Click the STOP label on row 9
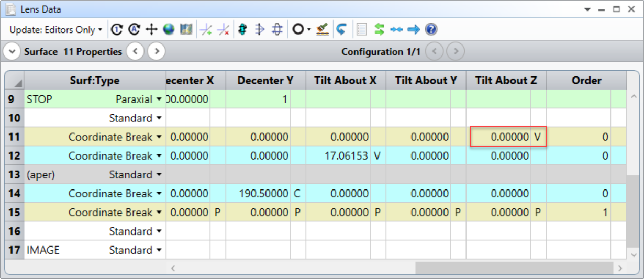Screen dimensions: 644x279 (39, 99)
